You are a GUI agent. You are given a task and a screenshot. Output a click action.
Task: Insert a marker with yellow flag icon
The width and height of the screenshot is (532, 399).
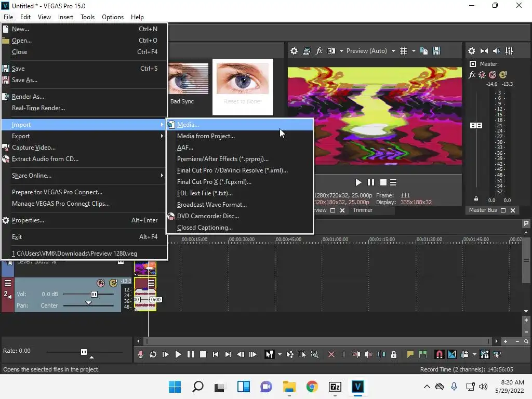point(410,354)
